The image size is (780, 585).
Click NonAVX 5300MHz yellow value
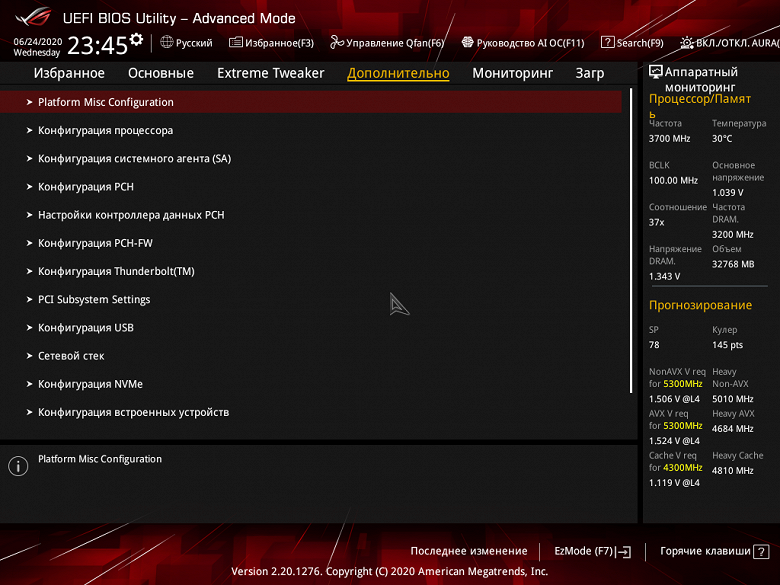point(682,384)
